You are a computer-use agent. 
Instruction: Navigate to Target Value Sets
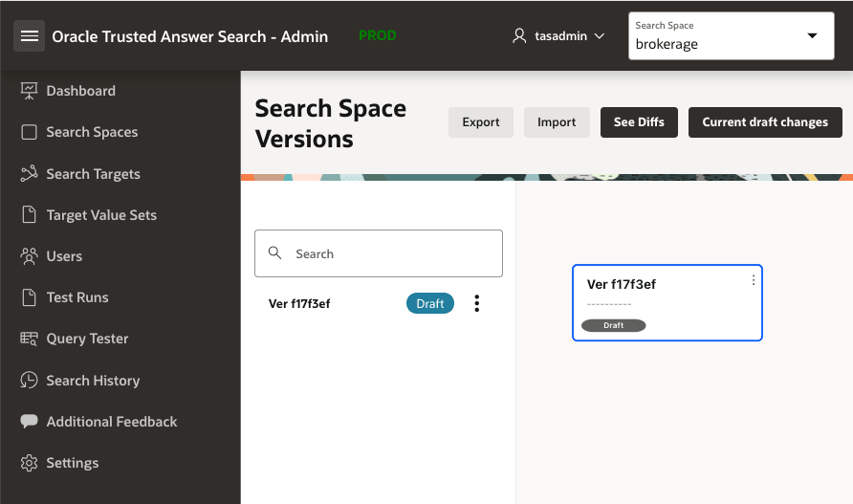[x=101, y=215]
